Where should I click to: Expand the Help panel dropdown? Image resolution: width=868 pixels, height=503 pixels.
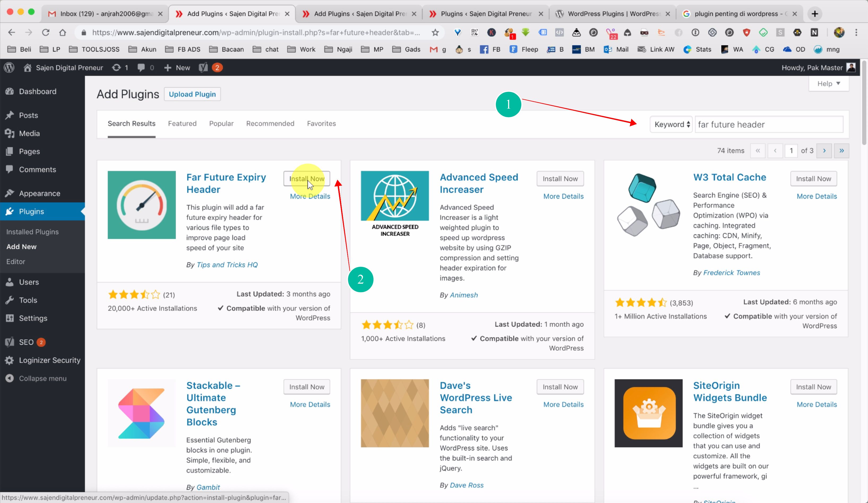coord(828,84)
